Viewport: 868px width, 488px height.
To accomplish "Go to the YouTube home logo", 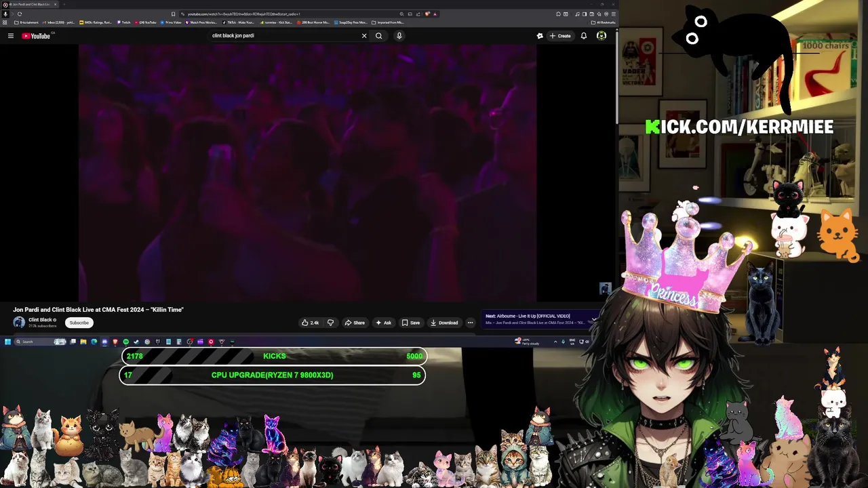I will pos(36,36).
